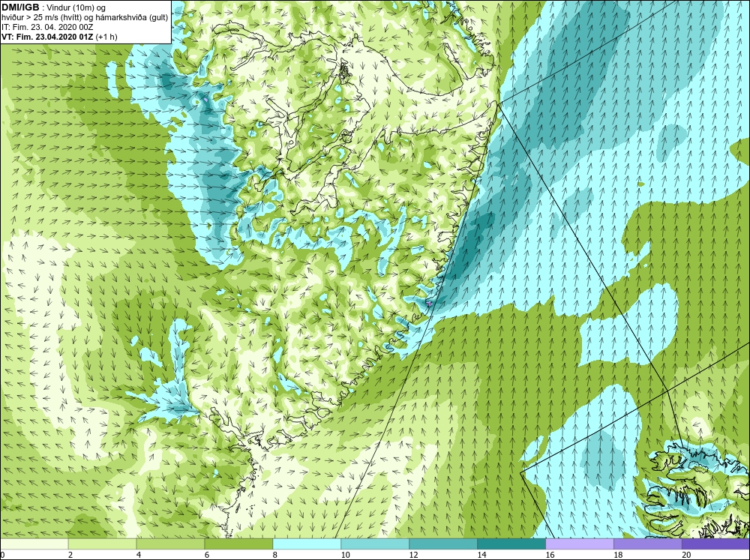The height and width of the screenshot is (560, 750).
Task: Click the above 20 m/s violet legend swatch
Action: (715, 544)
